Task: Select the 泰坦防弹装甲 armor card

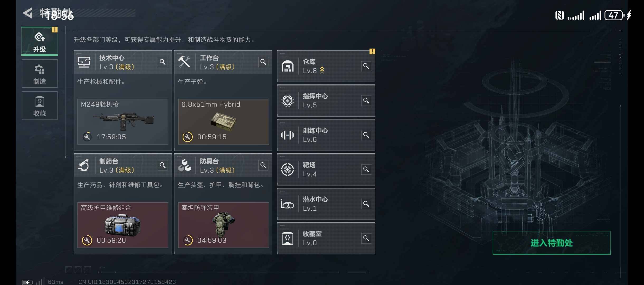Action: (x=223, y=225)
